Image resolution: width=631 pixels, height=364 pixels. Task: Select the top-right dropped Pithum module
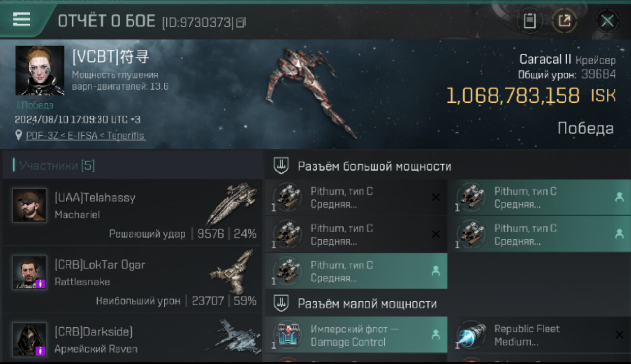point(539,198)
